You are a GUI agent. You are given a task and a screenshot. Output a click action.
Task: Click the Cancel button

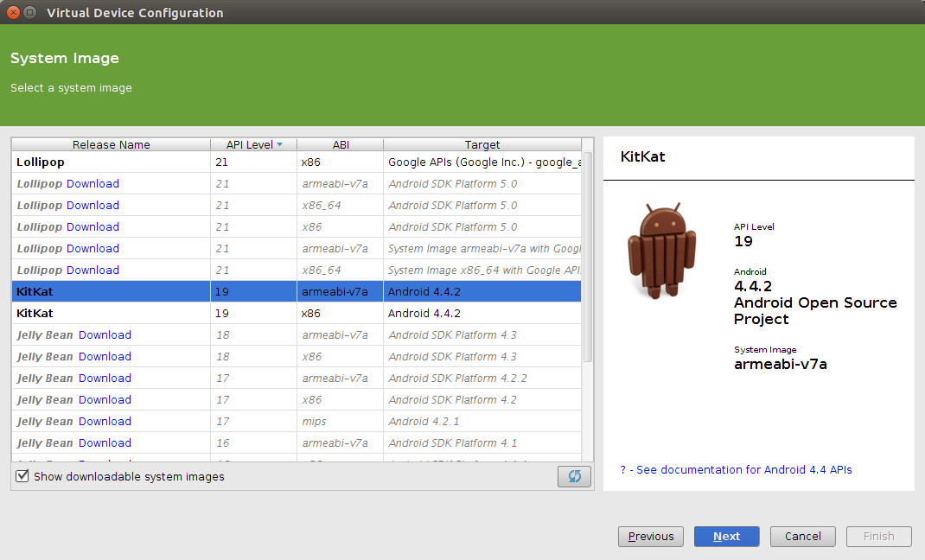tap(803, 537)
